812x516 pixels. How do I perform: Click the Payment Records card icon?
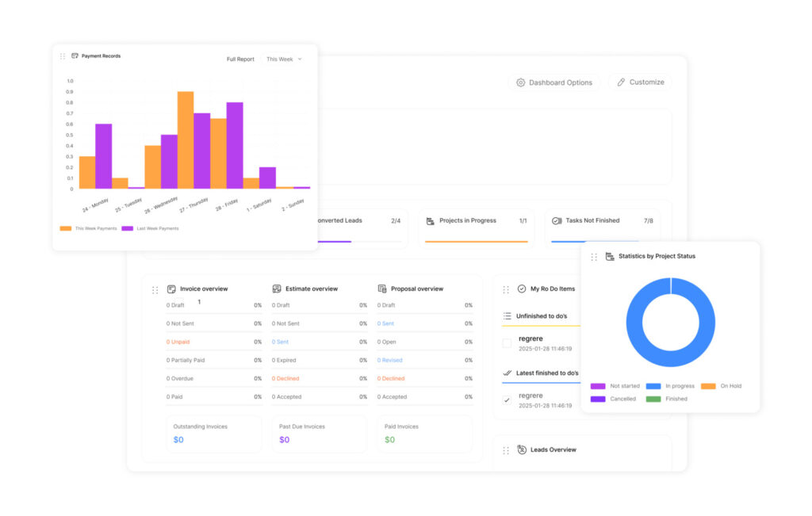[x=75, y=56]
